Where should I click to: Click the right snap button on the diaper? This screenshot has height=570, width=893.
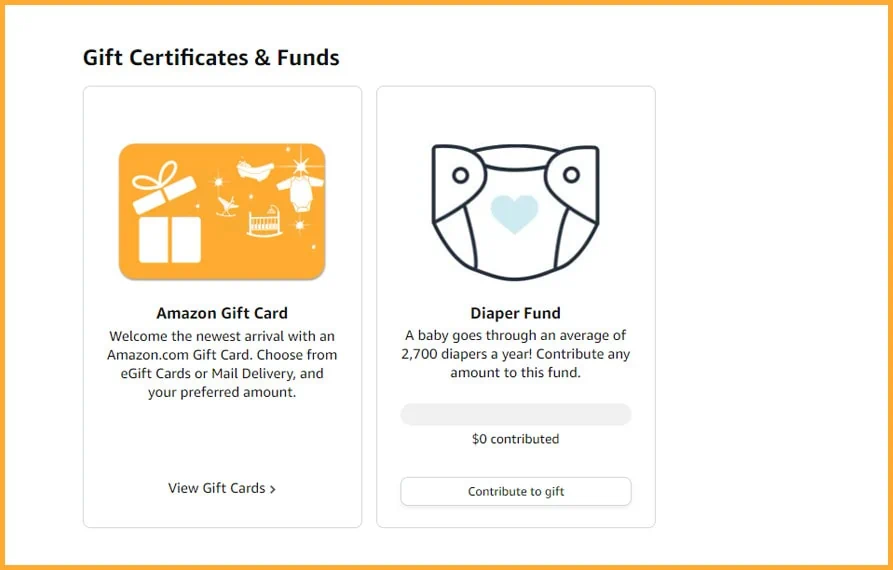pyautogui.click(x=571, y=175)
